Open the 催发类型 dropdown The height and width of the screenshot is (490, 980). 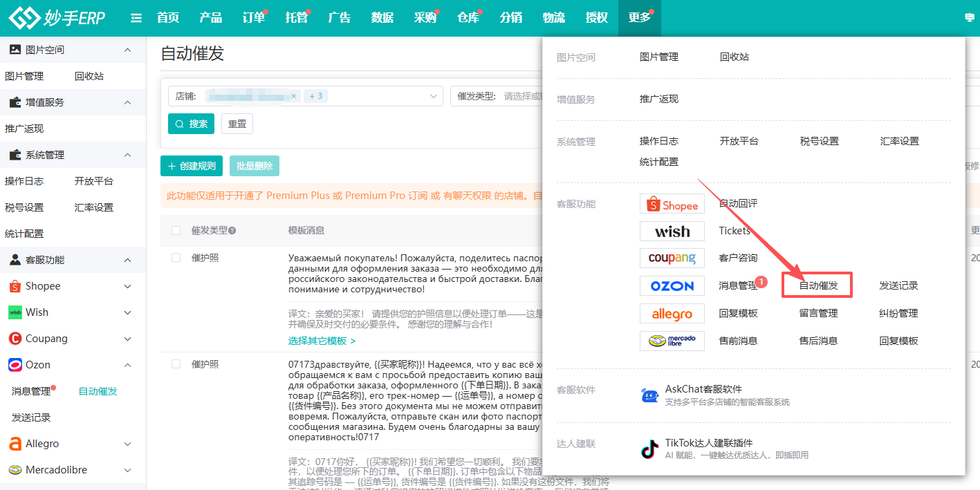click(x=498, y=96)
